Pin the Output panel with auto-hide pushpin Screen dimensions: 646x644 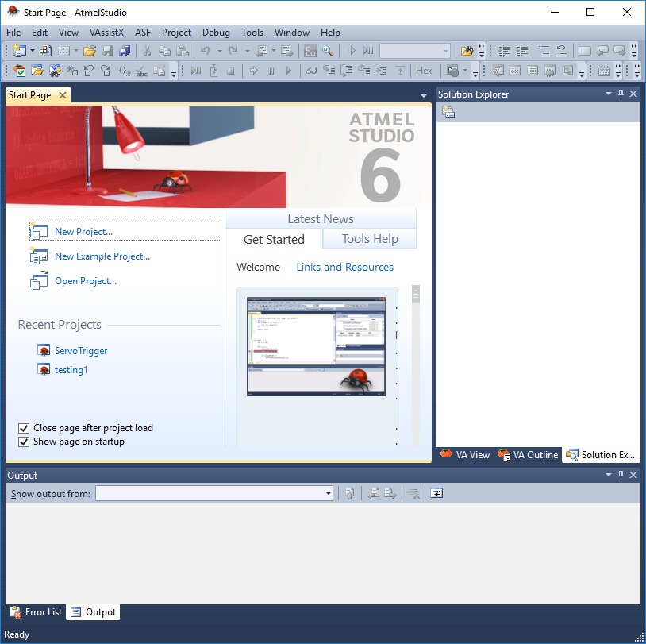click(x=621, y=475)
